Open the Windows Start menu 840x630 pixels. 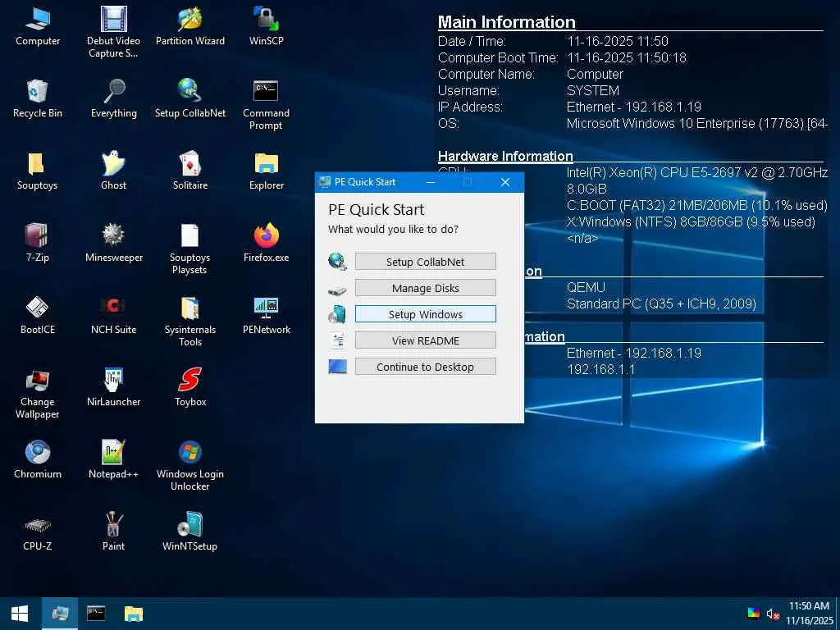point(20,614)
